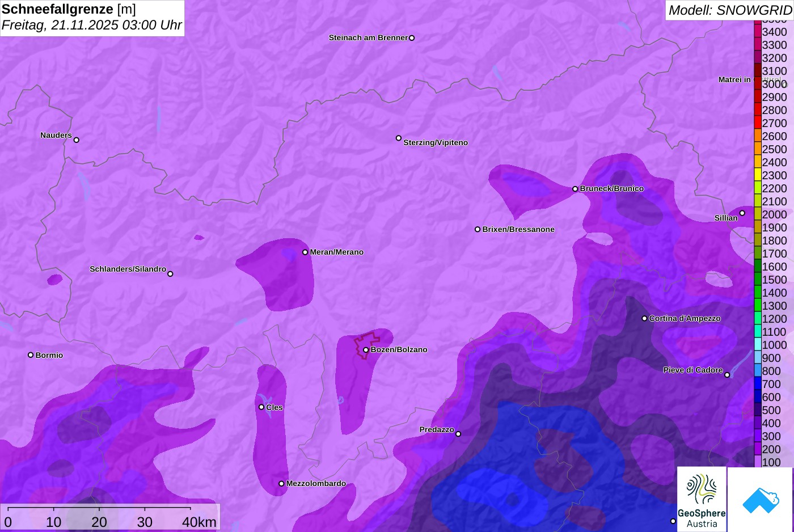
Task: Click the 3400 legend value
Action: (774, 32)
